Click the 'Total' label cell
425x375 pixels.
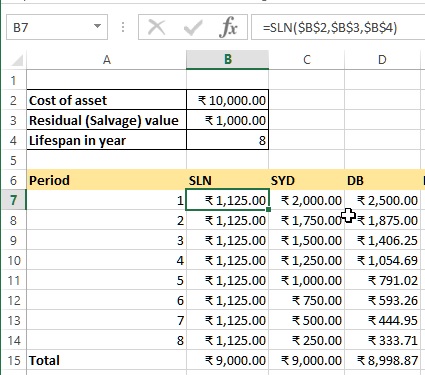[x=106, y=360]
